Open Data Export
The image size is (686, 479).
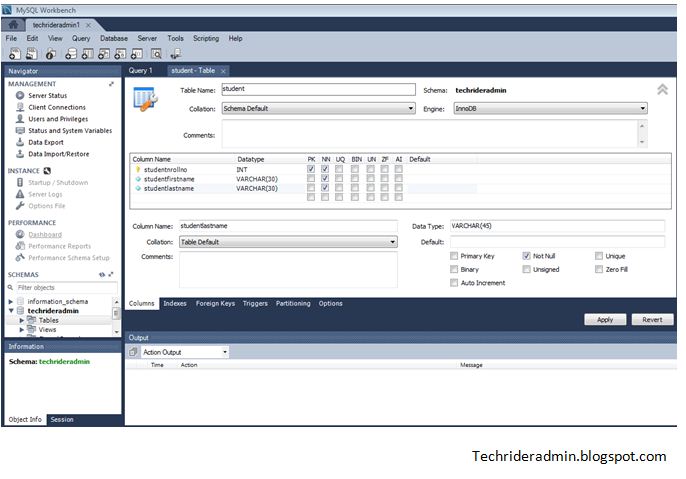[46, 142]
